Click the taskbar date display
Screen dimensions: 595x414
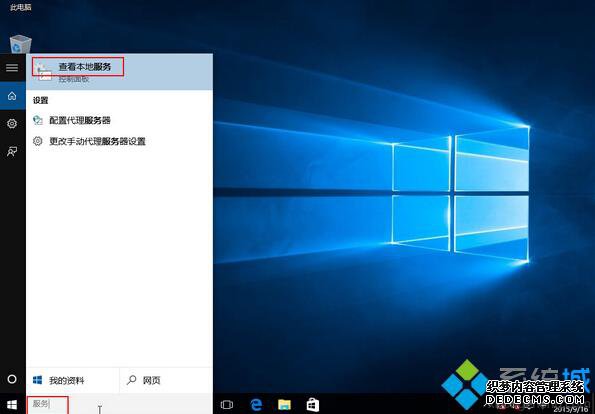[570, 409]
